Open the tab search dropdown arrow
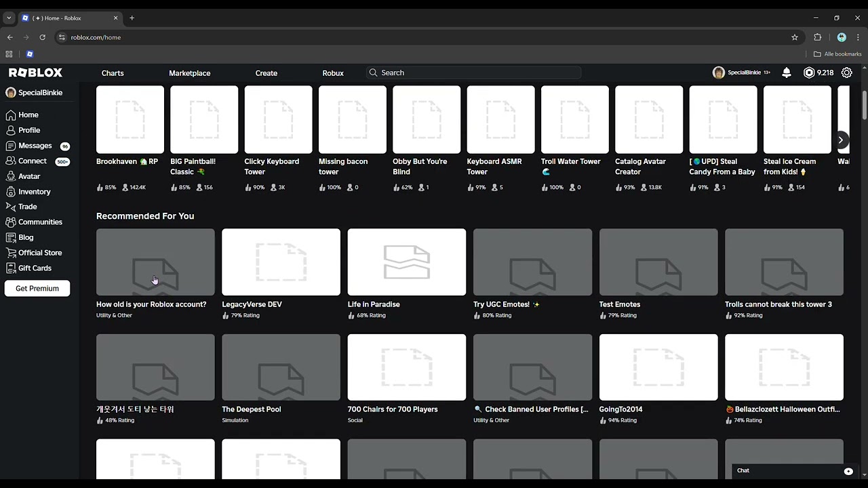 coord(9,18)
